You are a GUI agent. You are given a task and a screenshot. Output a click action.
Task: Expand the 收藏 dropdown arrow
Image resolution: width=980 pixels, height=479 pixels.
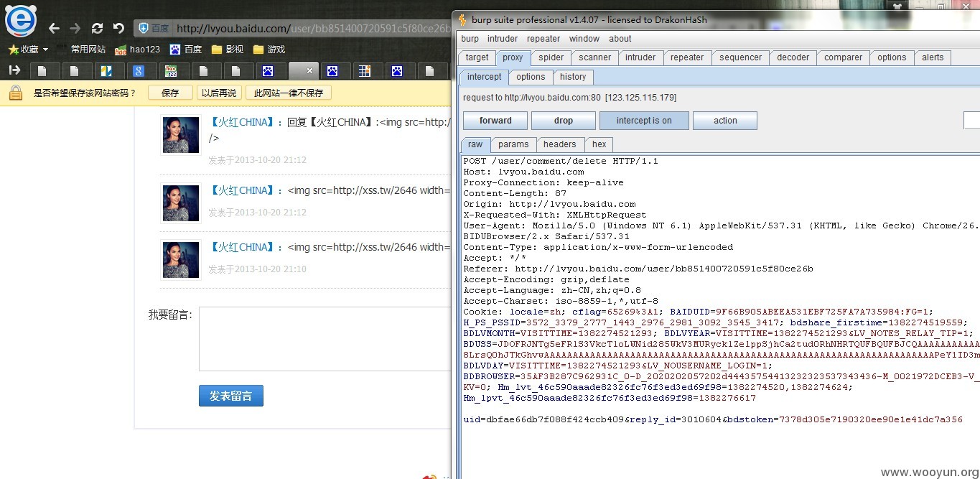coord(45,50)
